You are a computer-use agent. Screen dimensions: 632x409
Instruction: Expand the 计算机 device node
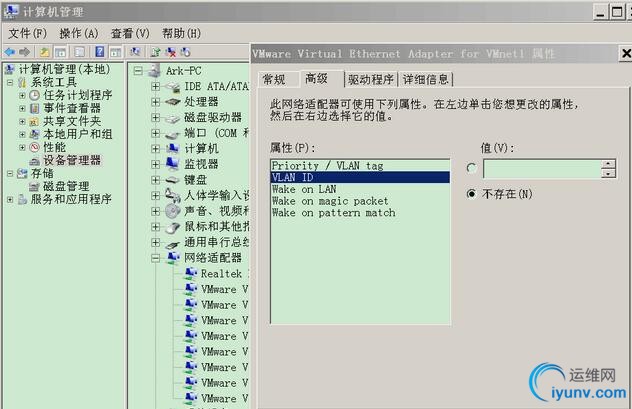pyautogui.click(x=156, y=149)
